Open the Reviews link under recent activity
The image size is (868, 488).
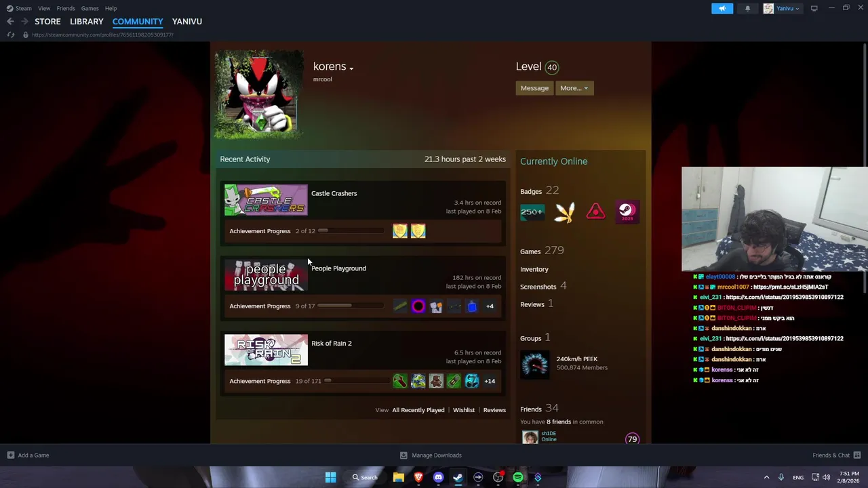click(x=494, y=410)
